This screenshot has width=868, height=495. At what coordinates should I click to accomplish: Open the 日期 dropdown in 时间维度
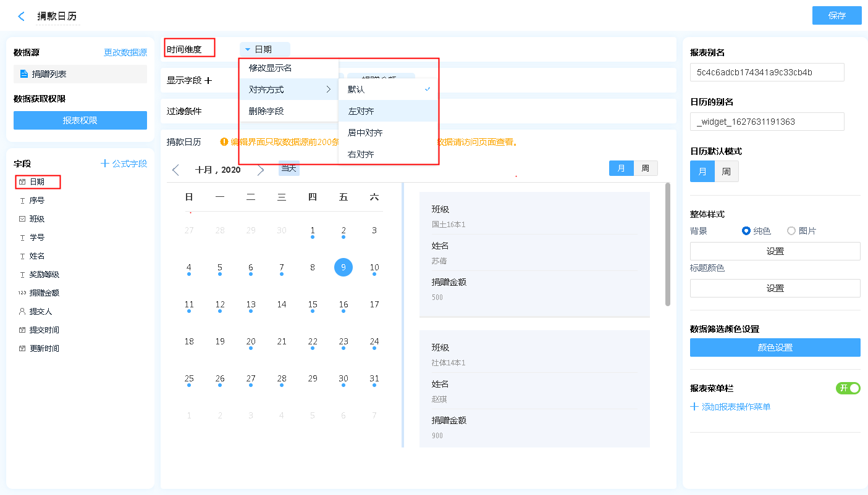pos(264,49)
